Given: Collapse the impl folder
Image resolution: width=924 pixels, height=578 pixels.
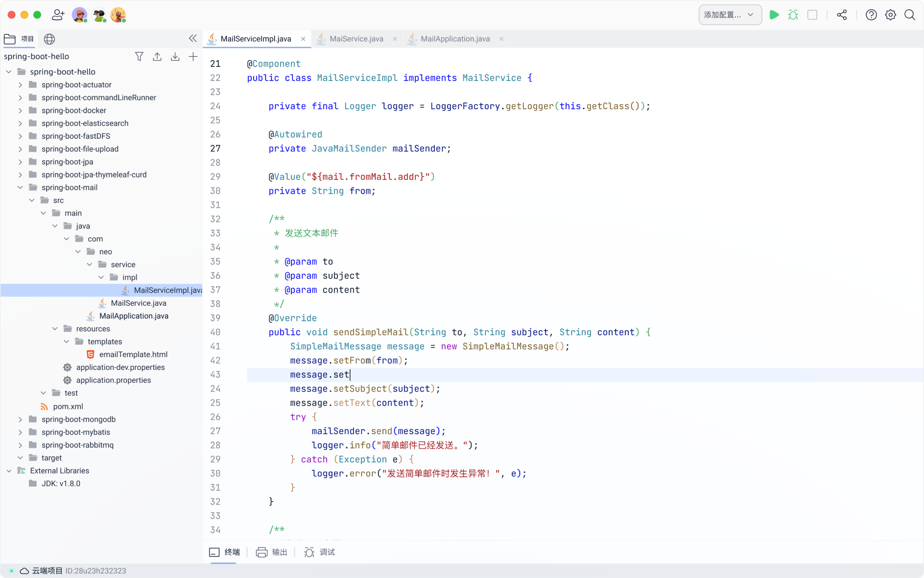Looking at the screenshot, I should pyautogui.click(x=101, y=277).
